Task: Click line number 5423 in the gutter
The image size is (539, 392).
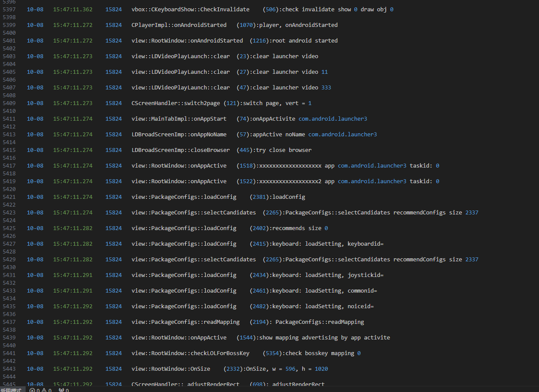Action: (x=9, y=212)
